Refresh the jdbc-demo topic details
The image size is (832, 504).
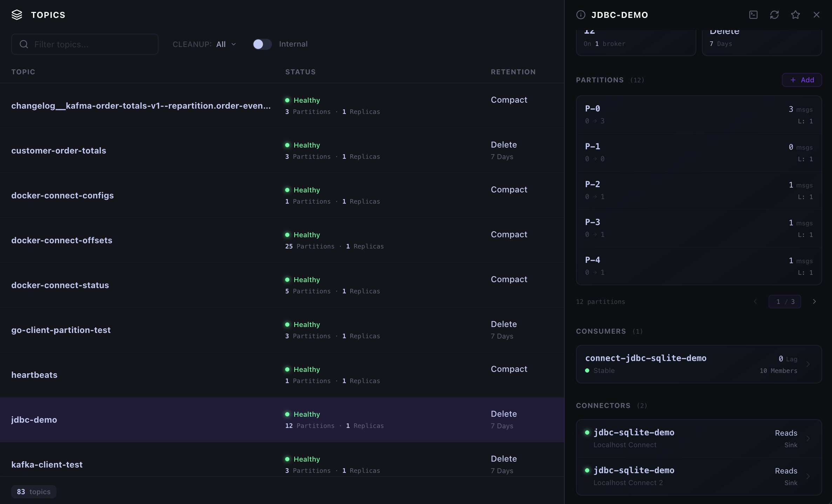coord(774,15)
